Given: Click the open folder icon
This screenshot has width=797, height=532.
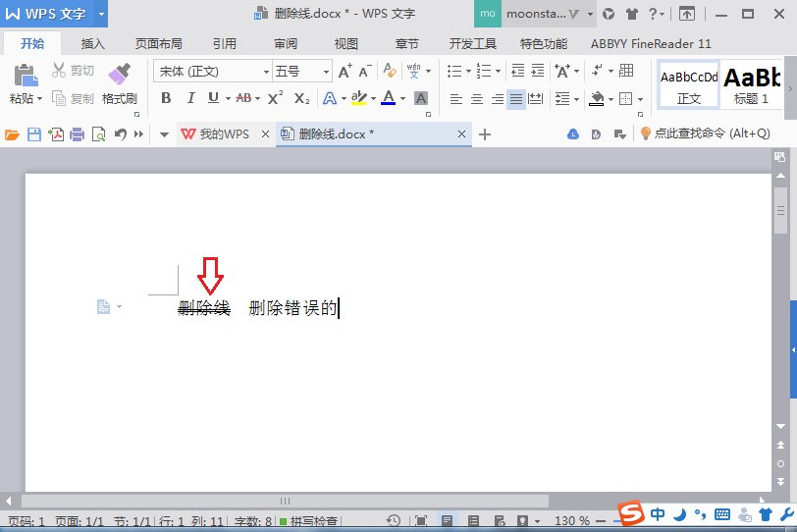Looking at the screenshot, I should tap(12, 134).
